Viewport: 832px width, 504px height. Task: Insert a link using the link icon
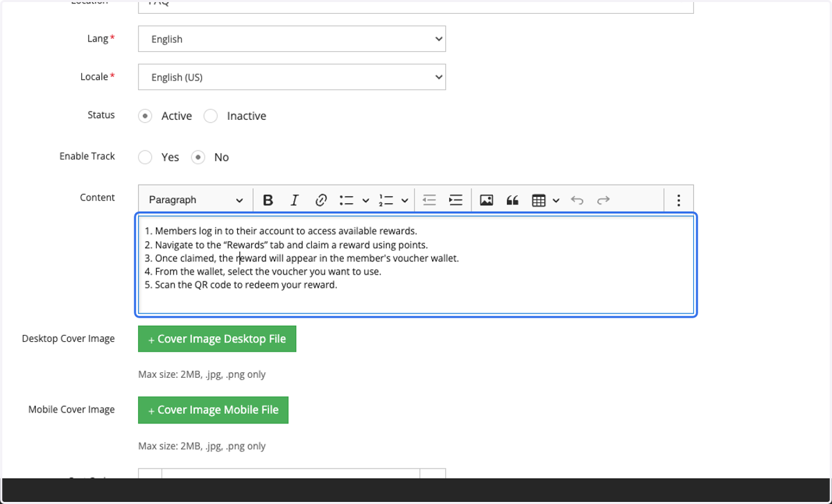pyautogui.click(x=321, y=200)
